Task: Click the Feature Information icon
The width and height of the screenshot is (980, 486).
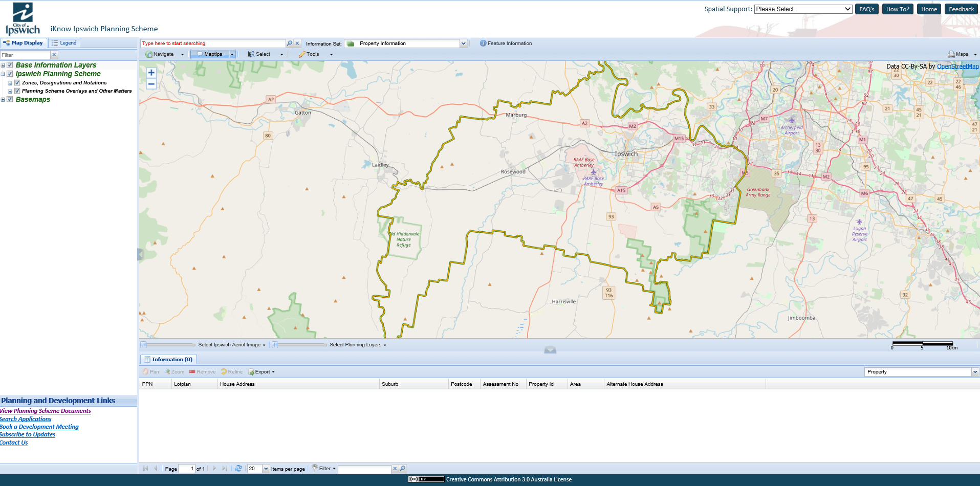Action: [483, 43]
